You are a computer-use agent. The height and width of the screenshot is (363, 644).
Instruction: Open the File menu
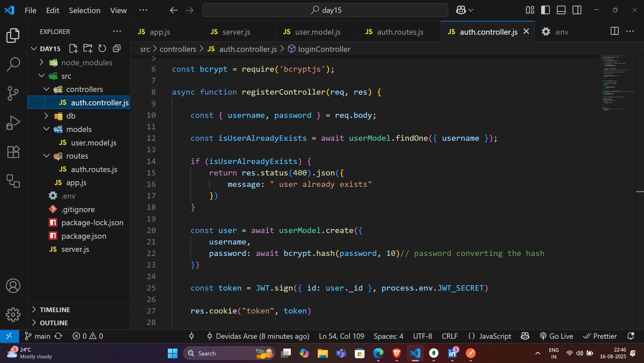point(31,10)
